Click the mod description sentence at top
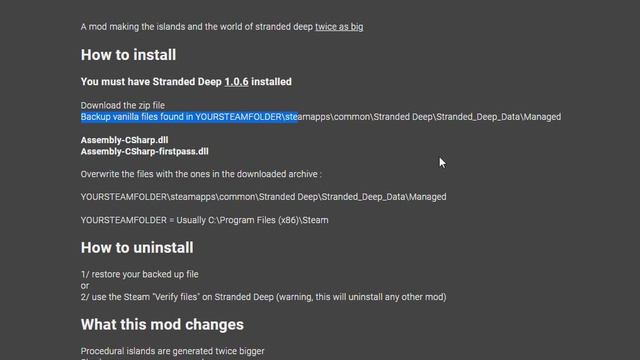The width and height of the screenshot is (640, 360). 222,27
